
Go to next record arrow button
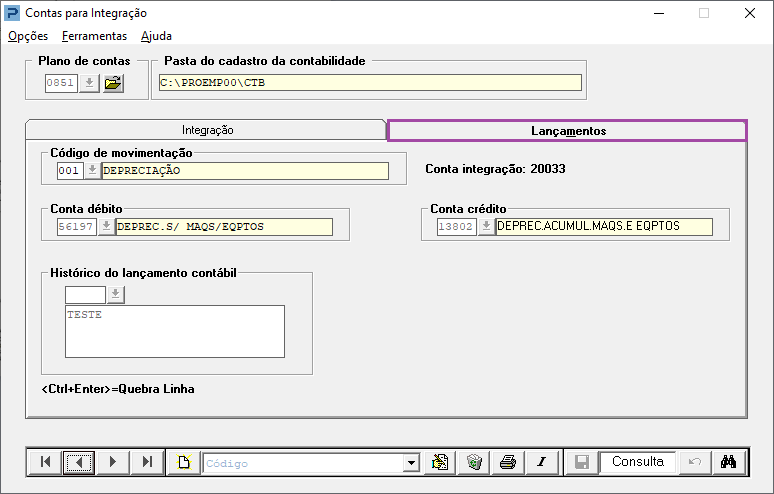pos(113,462)
